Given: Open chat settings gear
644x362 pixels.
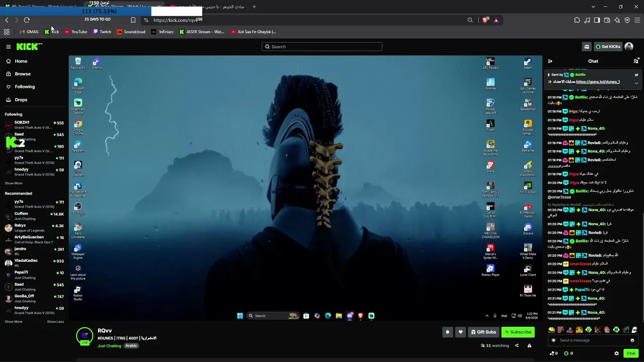Looking at the screenshot, I should point(617,353).
